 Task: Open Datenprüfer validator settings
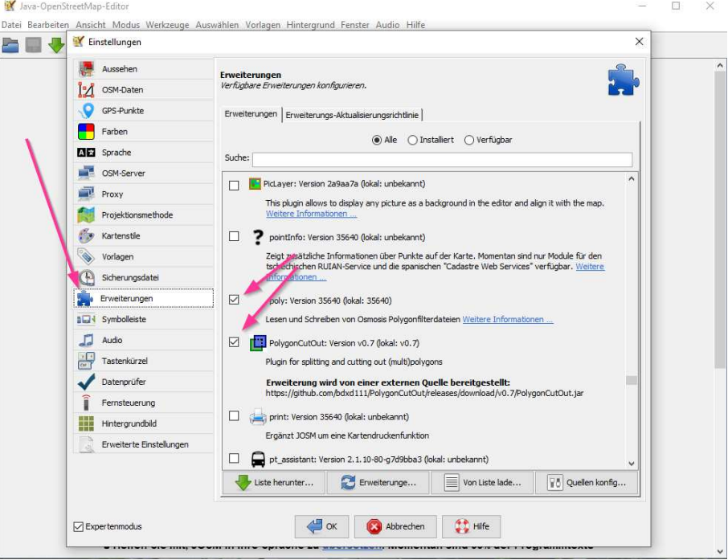pyautogui.click(x=123, y=382)
